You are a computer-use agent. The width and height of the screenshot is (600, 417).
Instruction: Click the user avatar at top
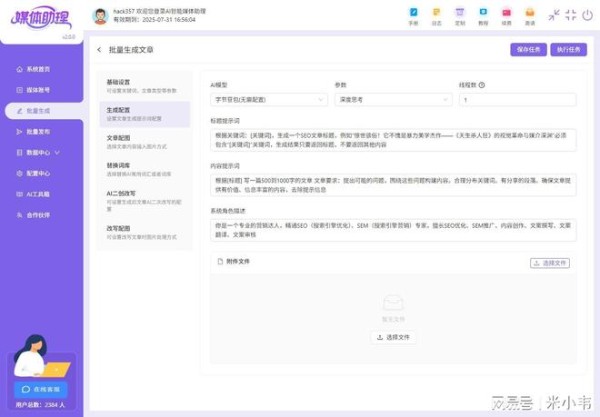coord(100,17)
